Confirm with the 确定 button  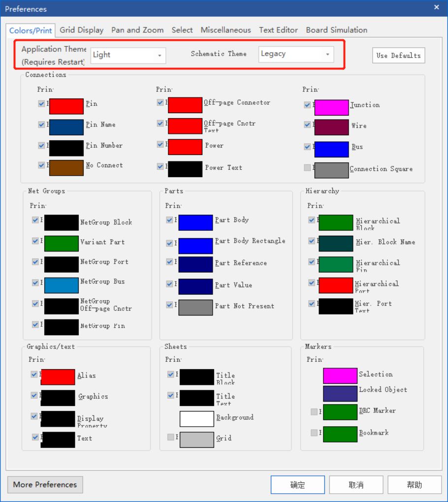297,485
